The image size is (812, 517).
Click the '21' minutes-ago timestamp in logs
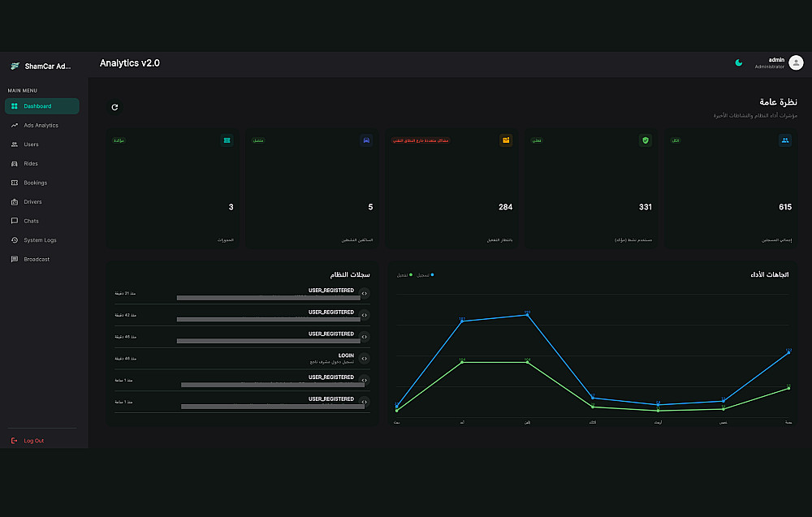pyautogui.click(x=125, y=294)
